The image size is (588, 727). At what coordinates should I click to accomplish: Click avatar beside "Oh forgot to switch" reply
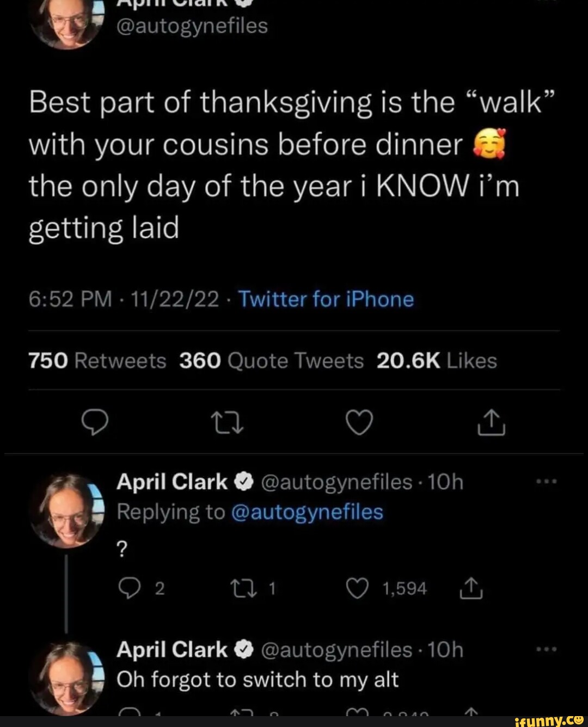tap(68, 677)
